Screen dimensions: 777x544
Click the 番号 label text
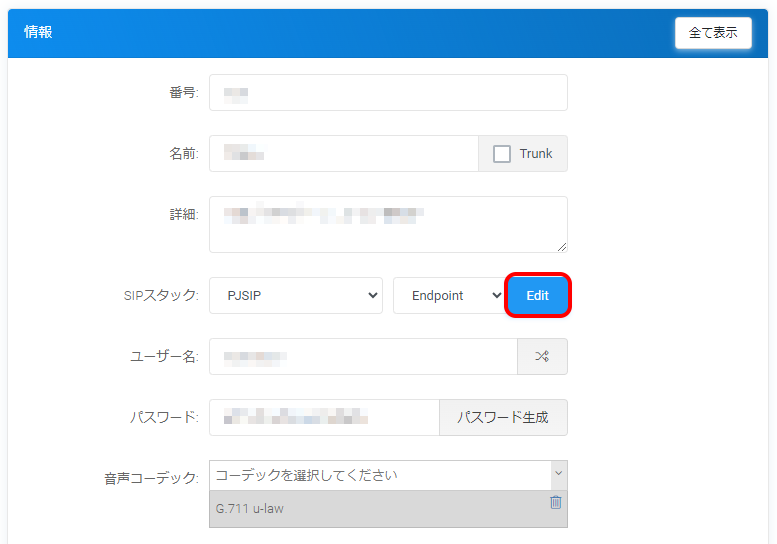[183, 93]
